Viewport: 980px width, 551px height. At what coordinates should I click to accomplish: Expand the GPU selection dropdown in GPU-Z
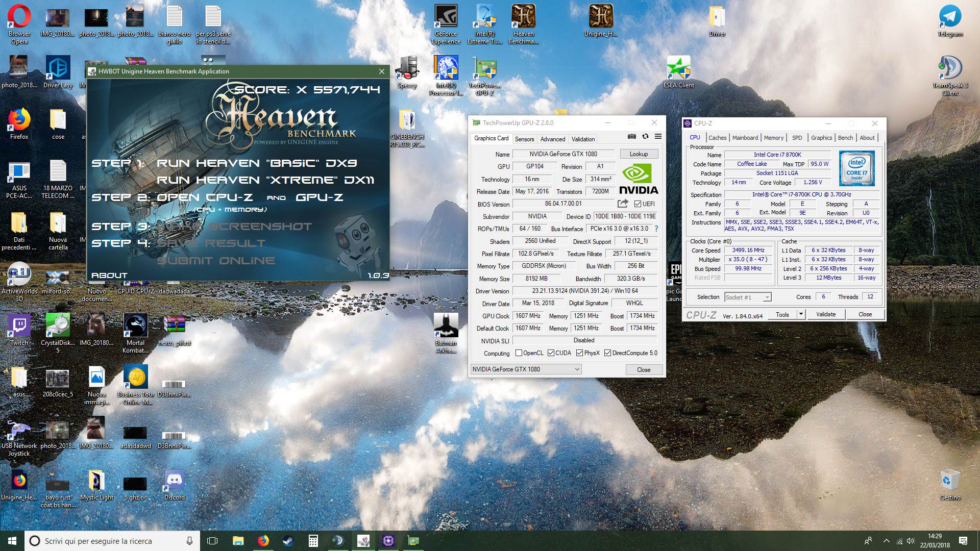[x=526, y=369]
